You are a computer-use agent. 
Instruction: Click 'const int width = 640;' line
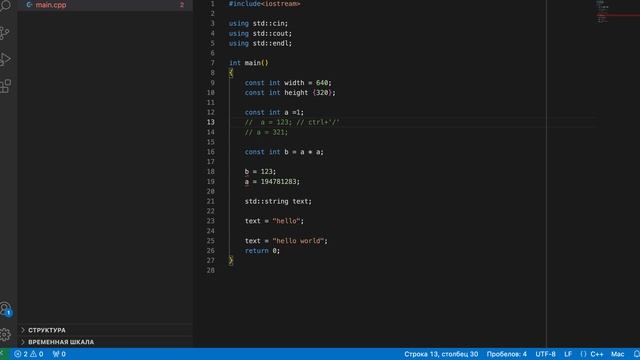(288, 83)
